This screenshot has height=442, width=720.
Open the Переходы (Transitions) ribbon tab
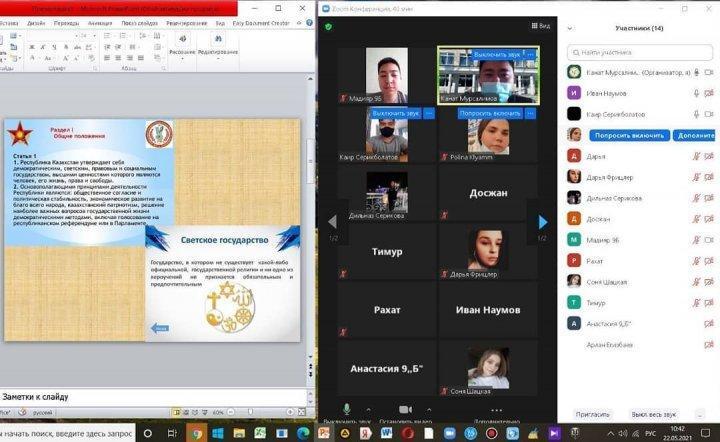66,22
